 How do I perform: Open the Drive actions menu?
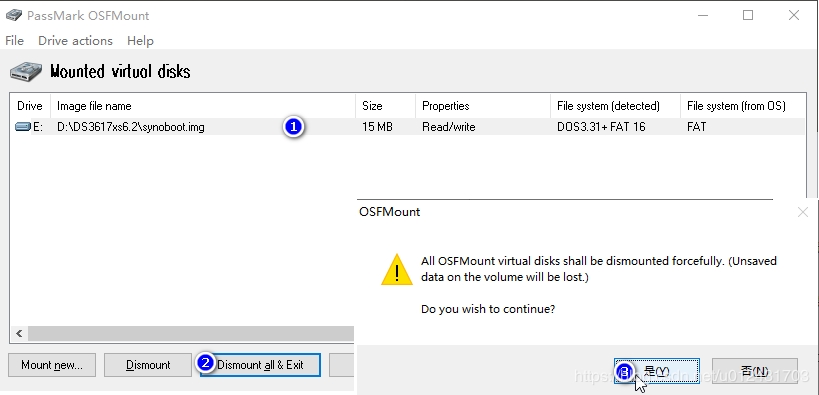(x=75, y=41)
